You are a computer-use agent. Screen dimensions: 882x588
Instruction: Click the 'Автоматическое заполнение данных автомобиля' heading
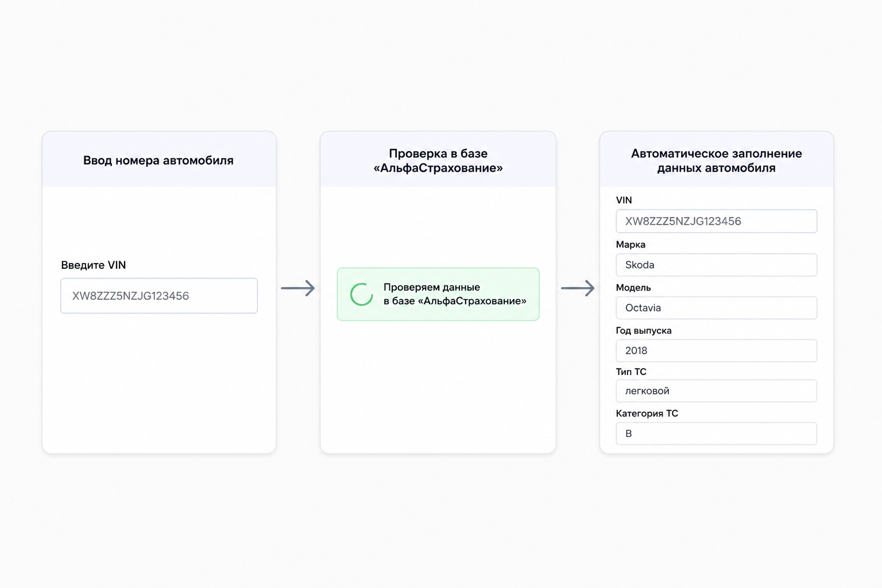click(716, 161)
